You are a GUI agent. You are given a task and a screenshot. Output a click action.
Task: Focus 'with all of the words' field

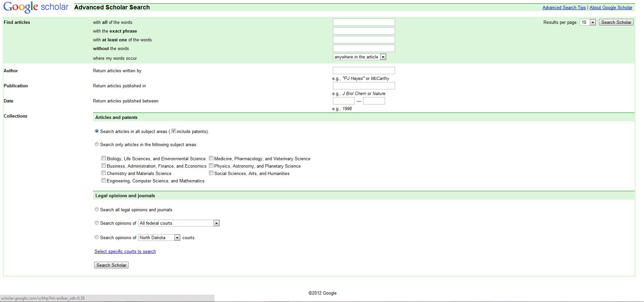point(364,22)
